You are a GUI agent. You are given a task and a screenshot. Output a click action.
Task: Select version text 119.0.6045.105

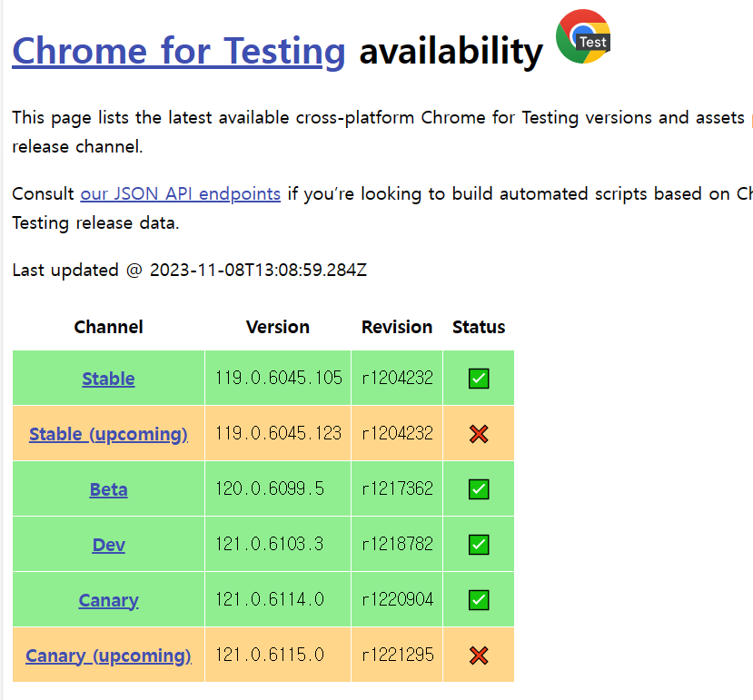pos(279,378)
